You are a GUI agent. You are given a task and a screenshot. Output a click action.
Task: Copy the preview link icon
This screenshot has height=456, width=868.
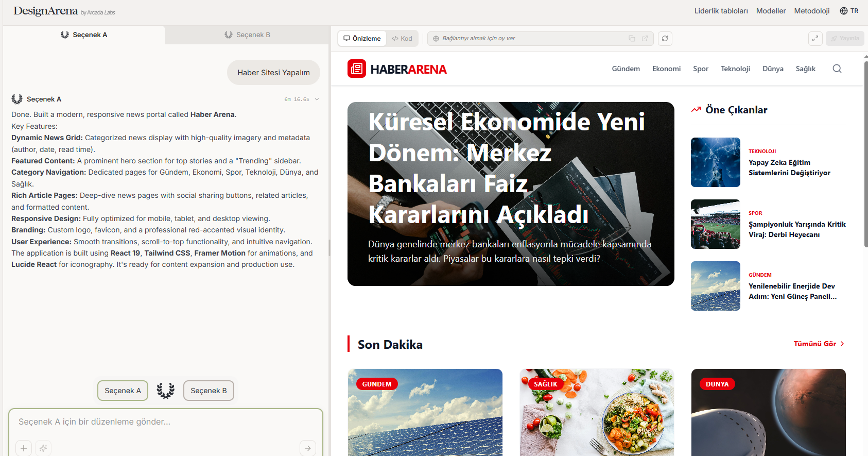[632, 38]
